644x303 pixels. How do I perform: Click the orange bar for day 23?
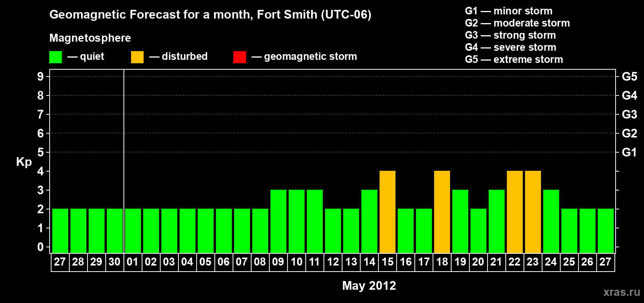pos(533,212)
